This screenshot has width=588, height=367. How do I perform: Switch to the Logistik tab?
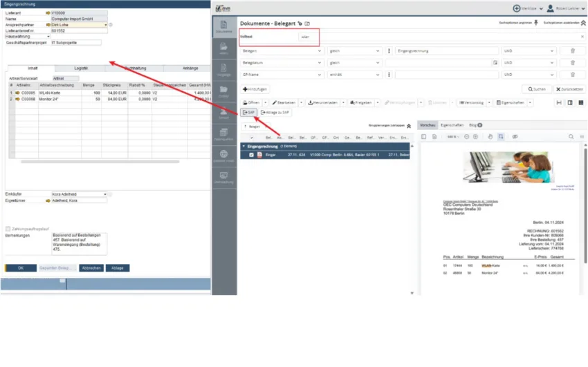tap(81, 68)
